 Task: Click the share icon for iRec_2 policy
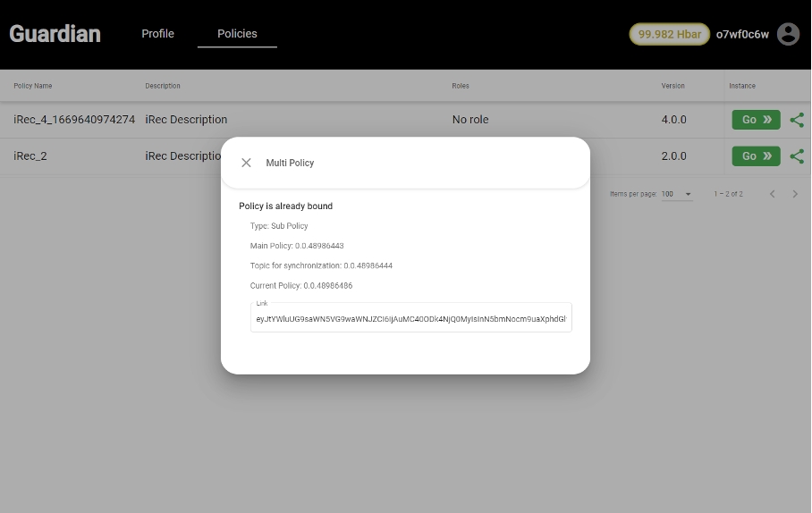point(797,156)
